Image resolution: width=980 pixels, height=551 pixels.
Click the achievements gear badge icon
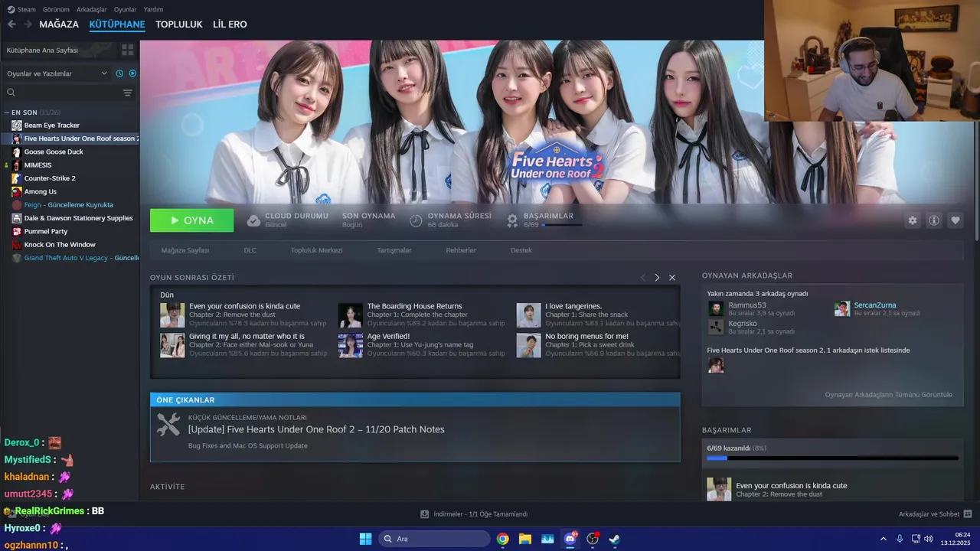[512, 220]
